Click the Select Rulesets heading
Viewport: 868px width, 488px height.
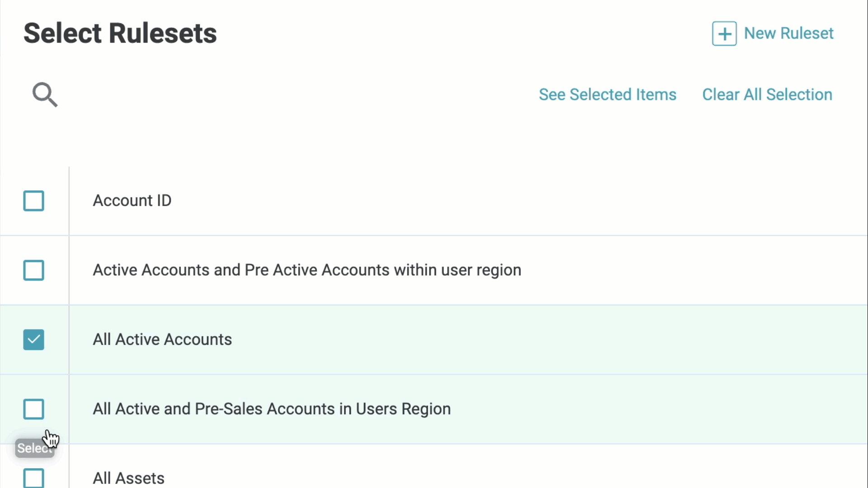point(120,33)
